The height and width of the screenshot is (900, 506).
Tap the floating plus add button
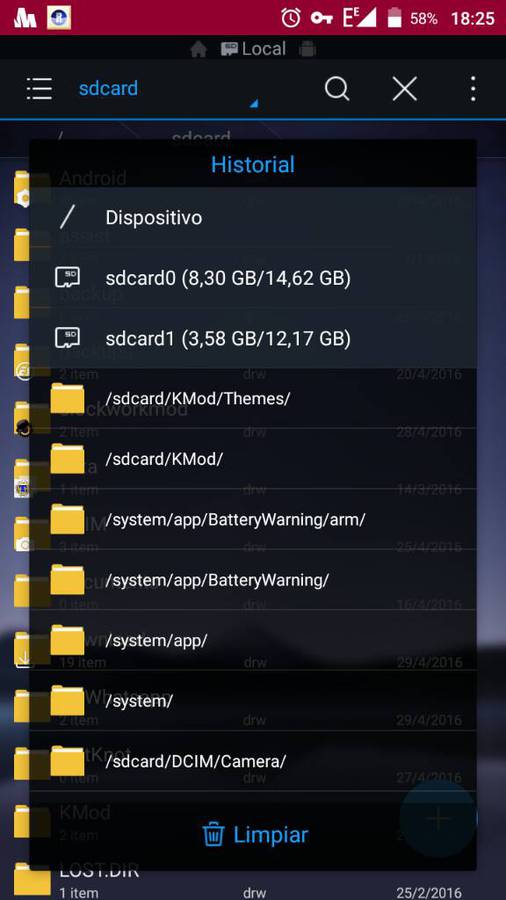point(439,817)
